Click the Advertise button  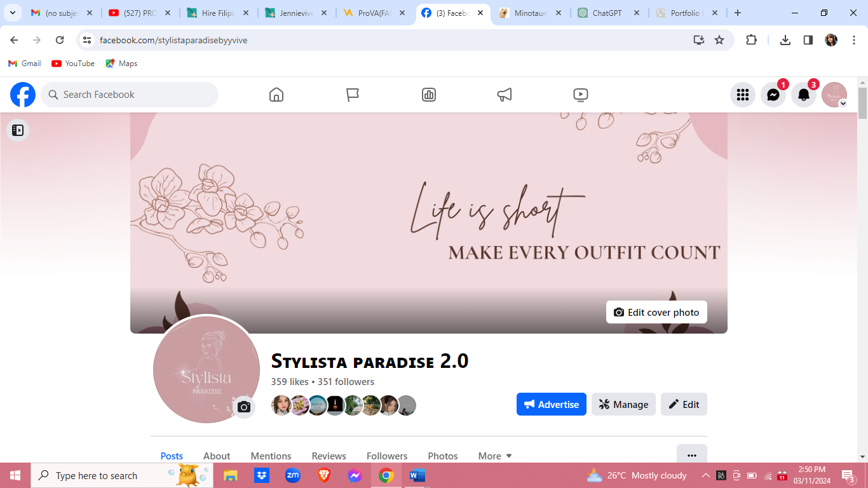[552, 404]
